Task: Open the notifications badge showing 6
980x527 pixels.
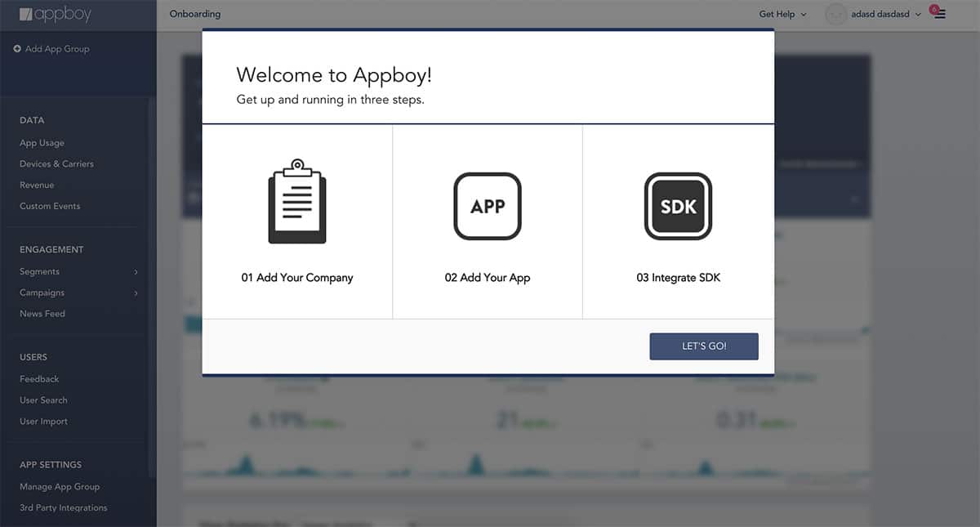Action: (933, 8)
